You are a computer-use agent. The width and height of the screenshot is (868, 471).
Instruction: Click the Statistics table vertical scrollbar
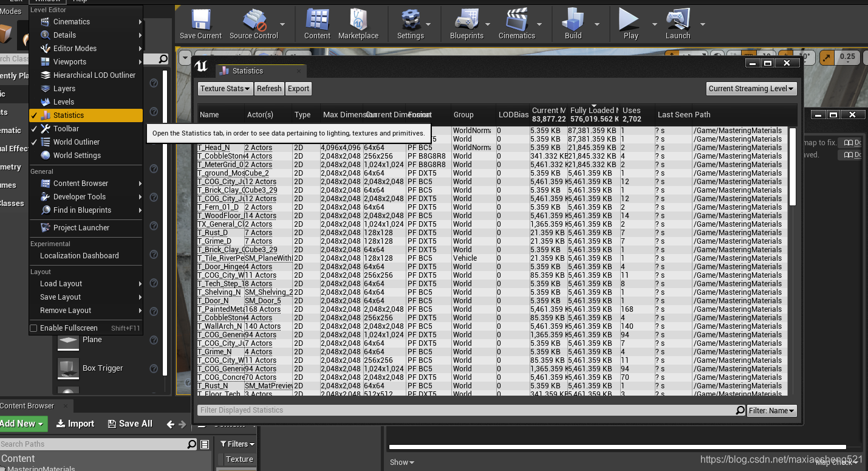(793, 167)
